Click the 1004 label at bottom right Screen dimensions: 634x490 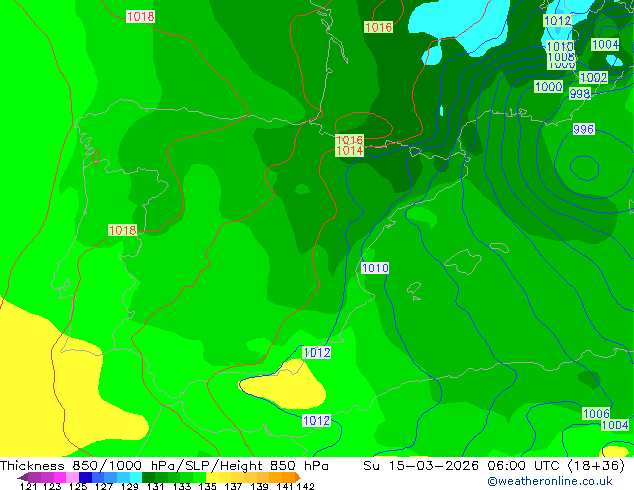(x=615, y=425)
